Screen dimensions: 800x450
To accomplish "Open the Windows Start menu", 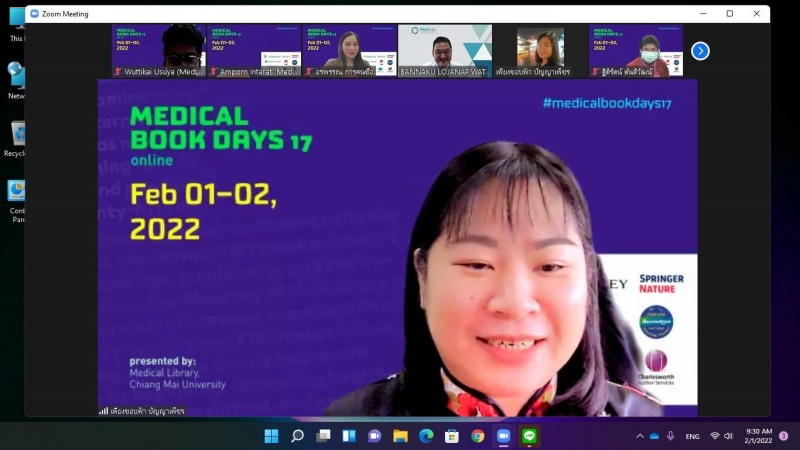I will (271, 436).
